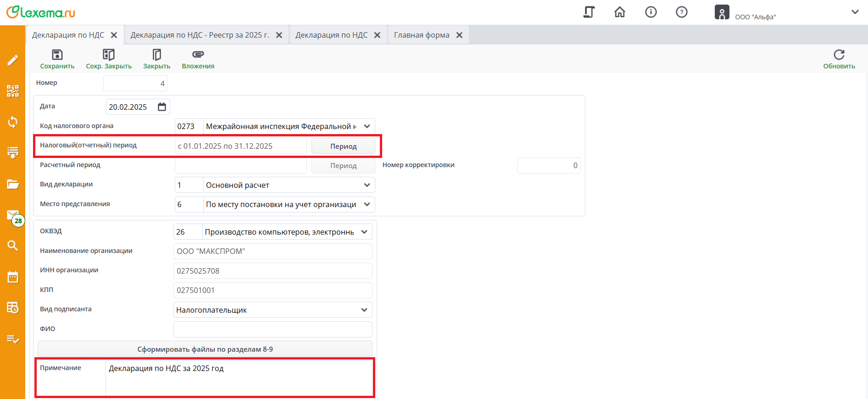Click Save and Close (Сохр. Закрыть) icon
The width and height of the screenshot is (868, 399).
[x=108, y=56]
